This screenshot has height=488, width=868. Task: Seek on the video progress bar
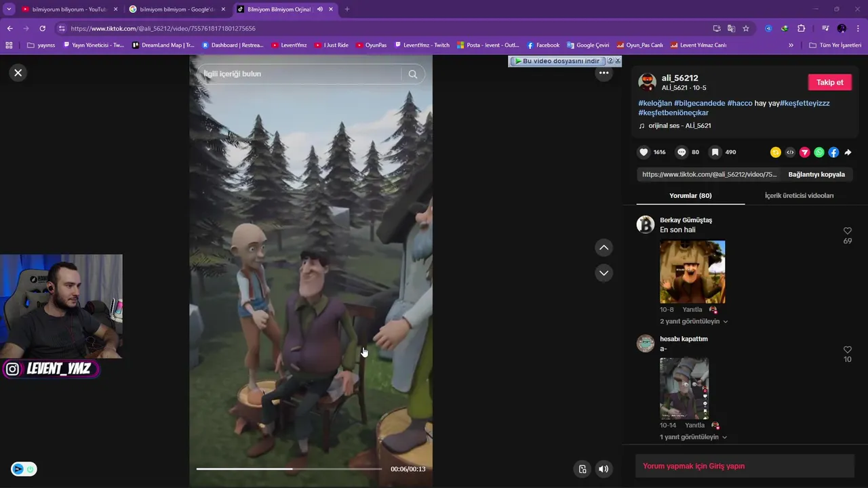coord(289,469)
